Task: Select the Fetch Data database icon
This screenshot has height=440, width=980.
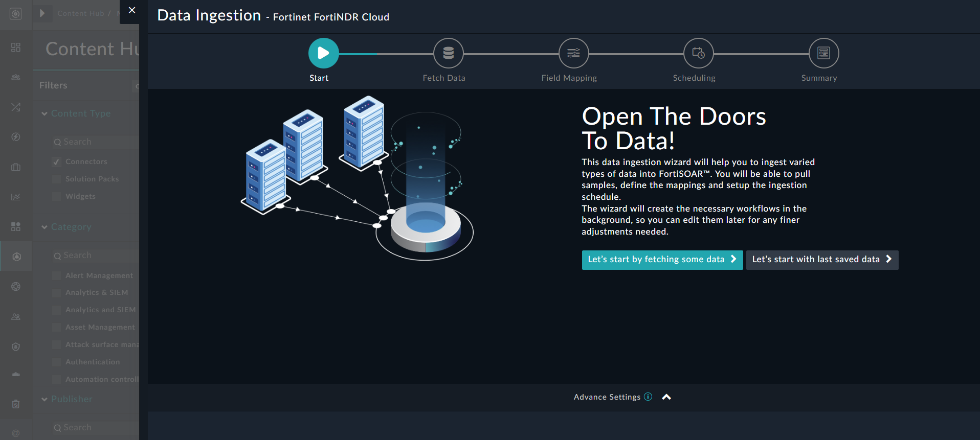Action: 448,53
